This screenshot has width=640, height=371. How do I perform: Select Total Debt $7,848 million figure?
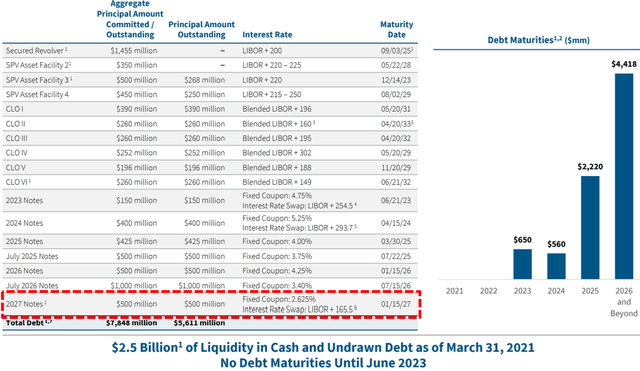coord(131,323)
